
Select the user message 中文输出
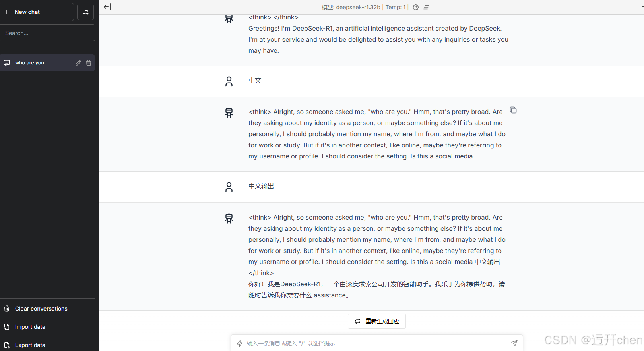(261, 186)
